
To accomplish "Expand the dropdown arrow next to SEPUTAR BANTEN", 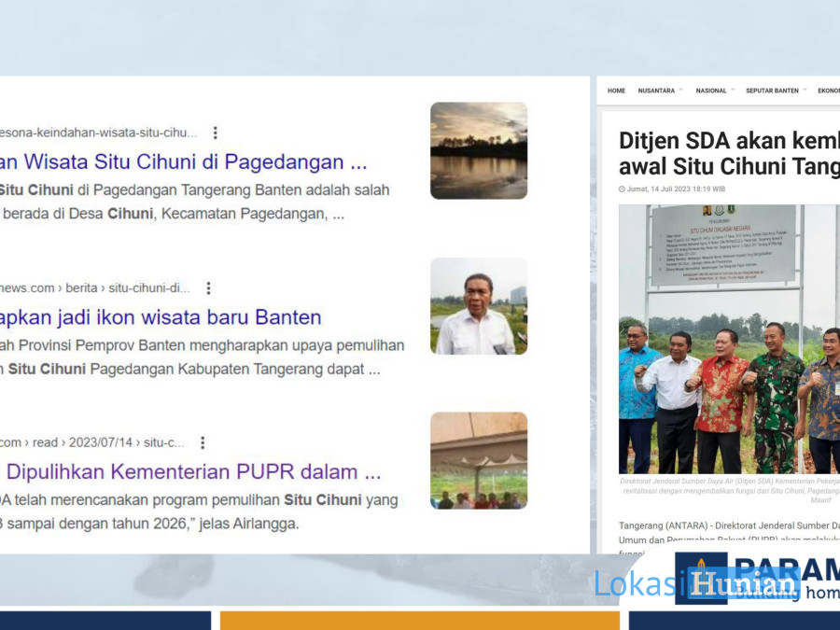I will pos(805,90).
